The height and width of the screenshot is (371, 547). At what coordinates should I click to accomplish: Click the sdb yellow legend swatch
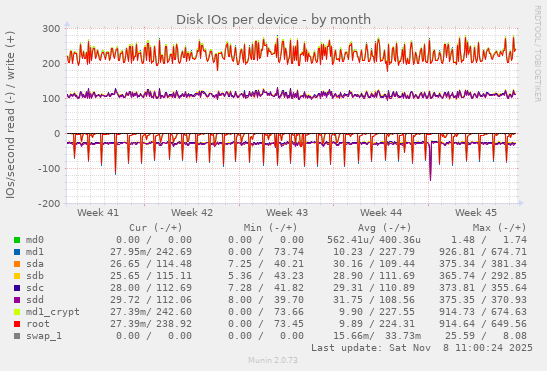[17, 276]
